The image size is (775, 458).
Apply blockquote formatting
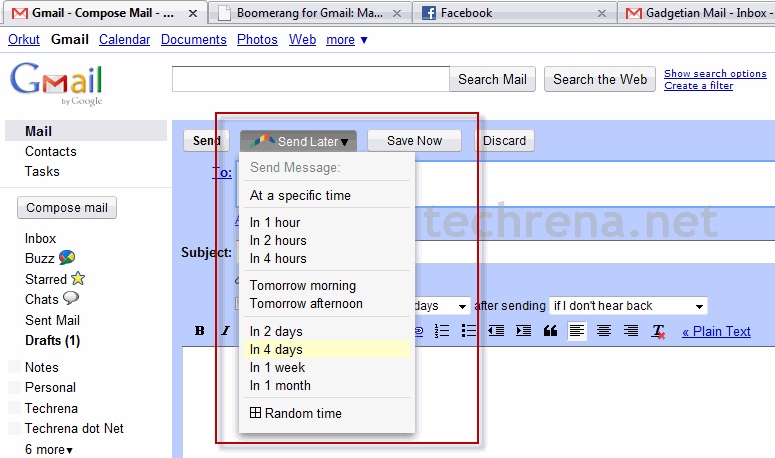[x=550, y=331]
